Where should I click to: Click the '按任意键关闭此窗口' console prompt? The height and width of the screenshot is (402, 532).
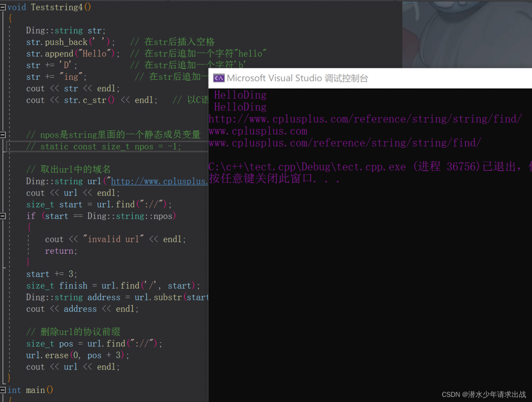[x=274, y=179]
